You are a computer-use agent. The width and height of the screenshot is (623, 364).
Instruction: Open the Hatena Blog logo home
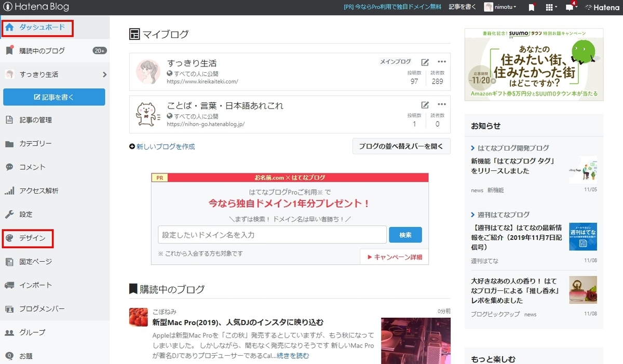point(36,7)
